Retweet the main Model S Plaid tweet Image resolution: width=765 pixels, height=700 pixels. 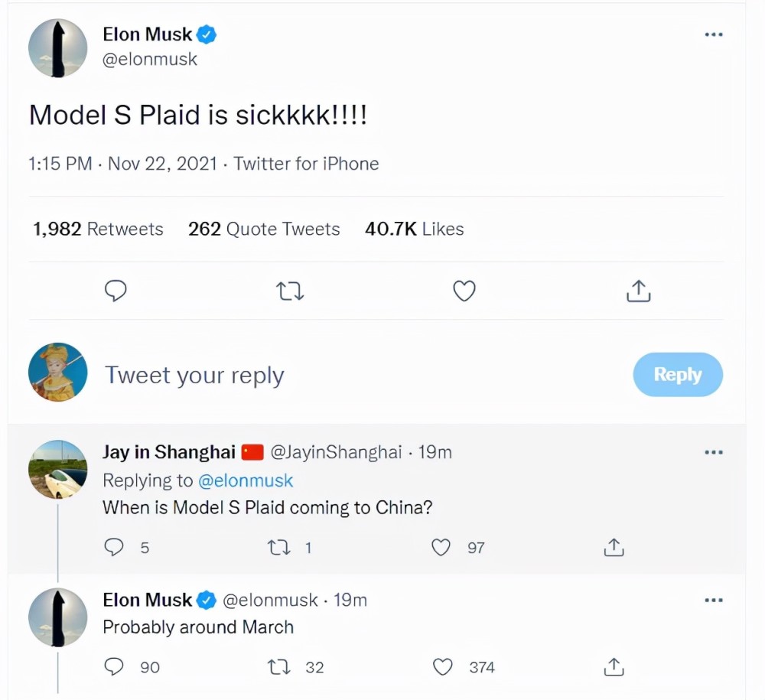tap(290, 291)
